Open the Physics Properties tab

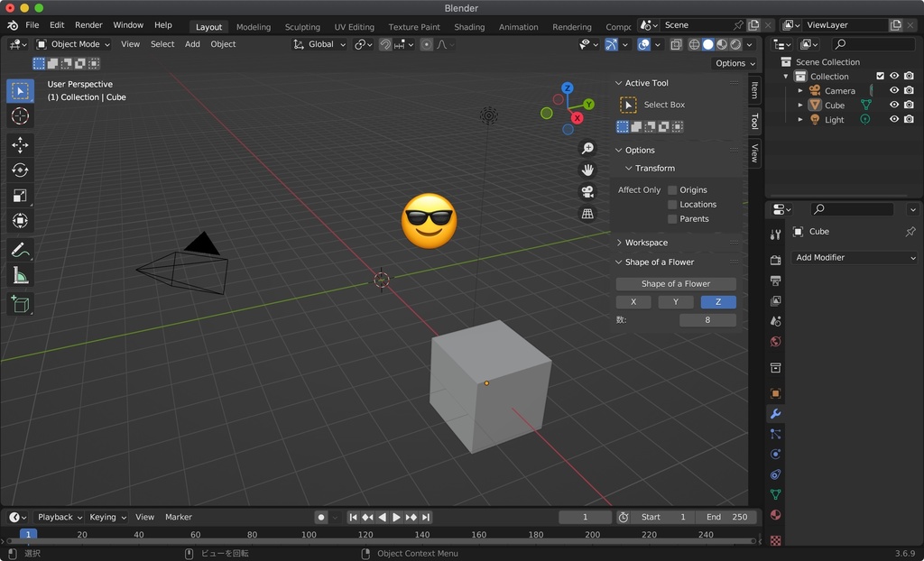[x=774, y=454]
